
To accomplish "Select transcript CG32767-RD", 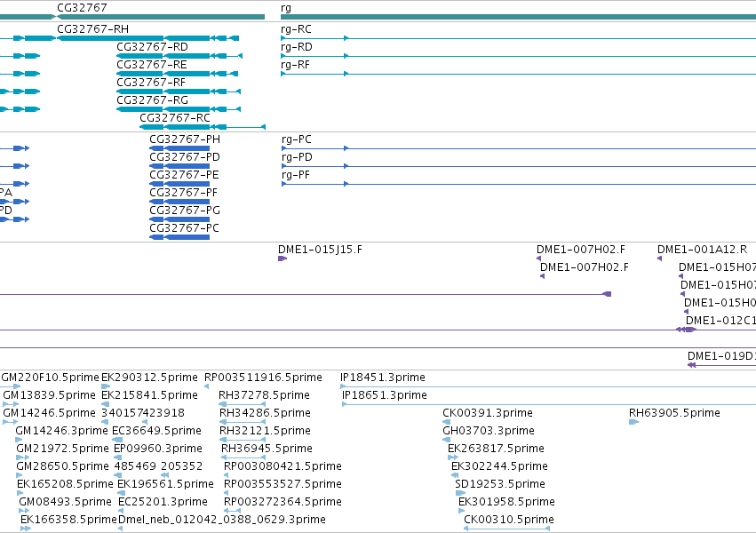I will pyautogui.click(x=152, y=47).
